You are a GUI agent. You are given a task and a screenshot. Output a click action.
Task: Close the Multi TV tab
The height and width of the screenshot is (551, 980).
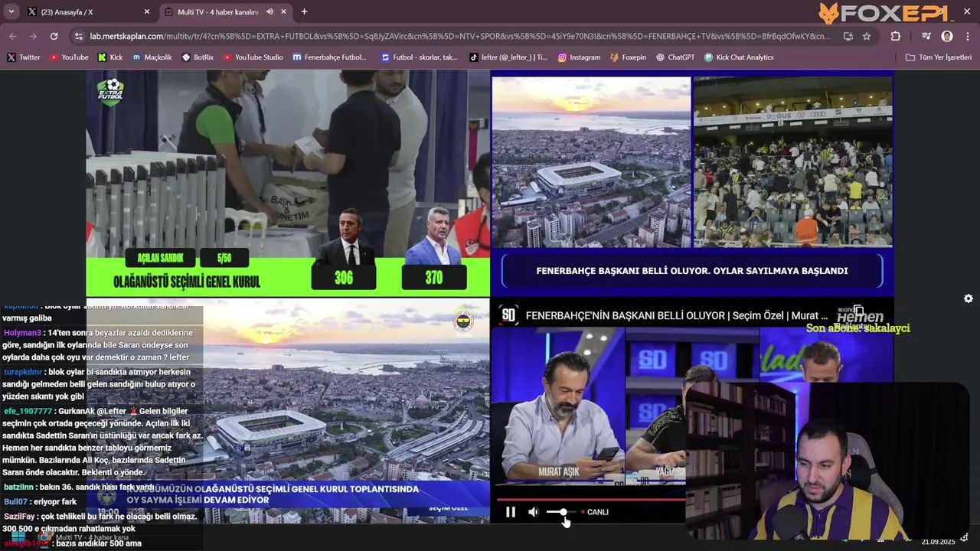(284, 12)
